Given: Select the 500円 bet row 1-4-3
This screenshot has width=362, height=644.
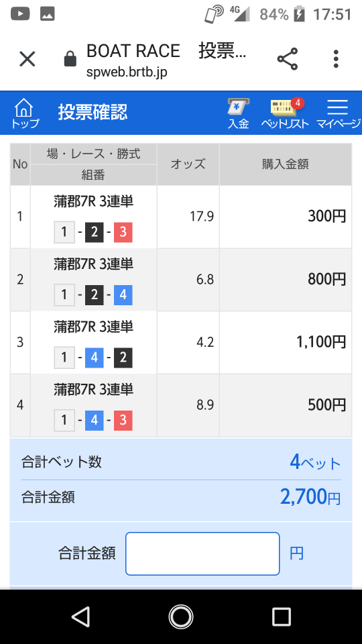Looking at the screenshot, I should 181,405.
